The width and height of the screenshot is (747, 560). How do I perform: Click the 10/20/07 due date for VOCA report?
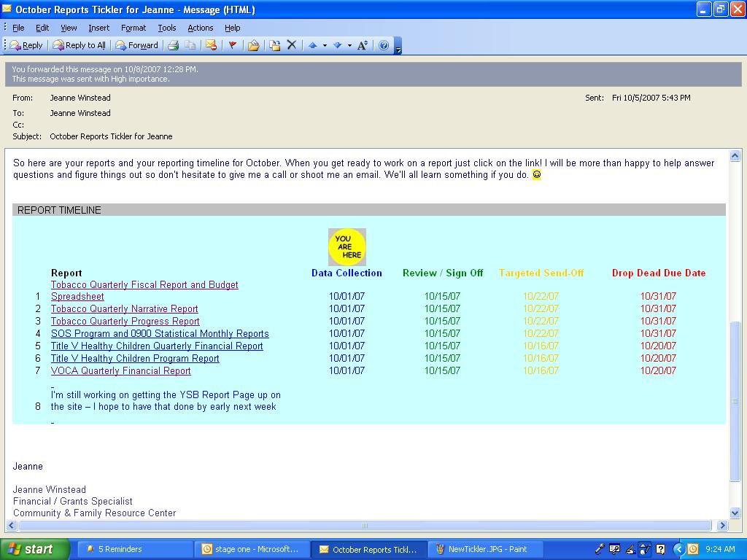pos(658,370)
